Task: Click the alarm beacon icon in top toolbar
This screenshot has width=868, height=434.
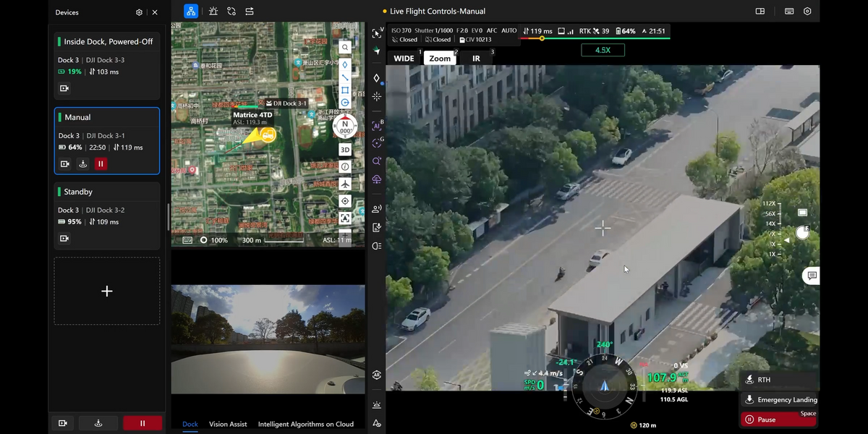Action: [213, 12]
